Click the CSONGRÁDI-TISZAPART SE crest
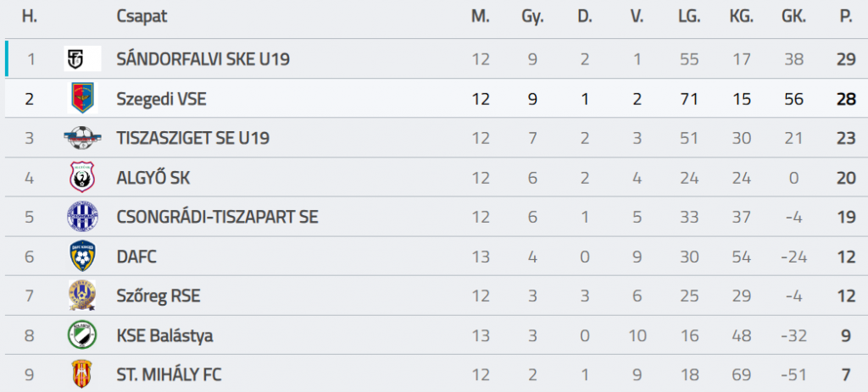 pyautogui.click(x=82, y=216)
